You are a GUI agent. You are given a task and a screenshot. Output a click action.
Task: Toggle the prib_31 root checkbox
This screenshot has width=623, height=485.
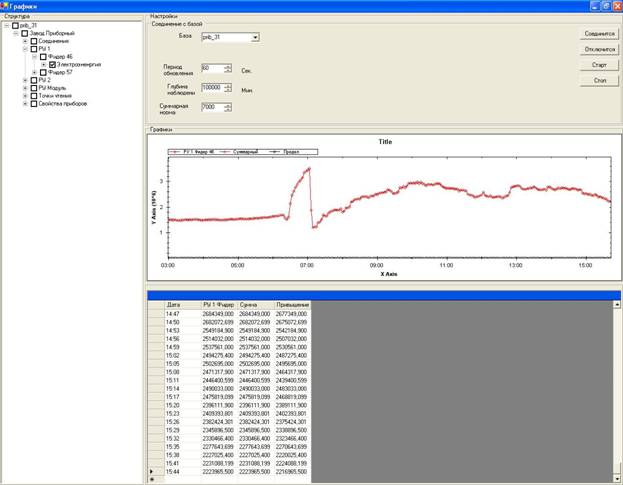click(15, 25)
